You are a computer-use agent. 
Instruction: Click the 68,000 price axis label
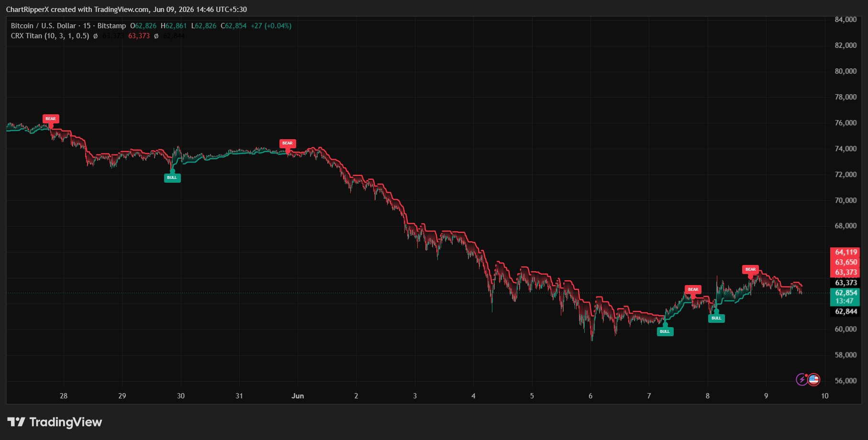pyautogui.click(x=846, y=226)
